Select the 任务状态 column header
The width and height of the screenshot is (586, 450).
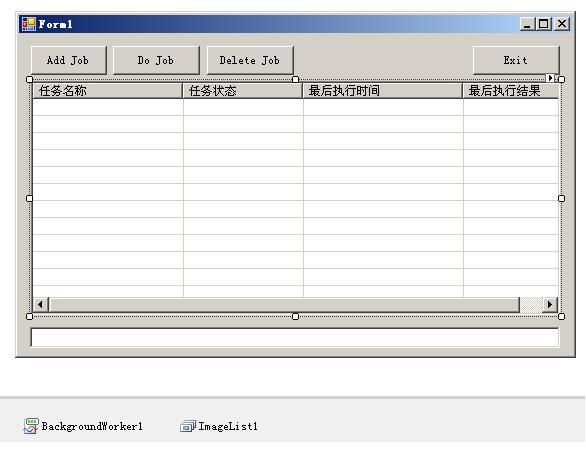(x=243, y=91)
